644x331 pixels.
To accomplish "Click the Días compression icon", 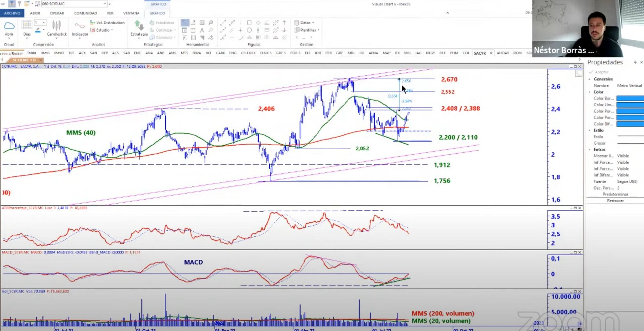I will [27, 25].
